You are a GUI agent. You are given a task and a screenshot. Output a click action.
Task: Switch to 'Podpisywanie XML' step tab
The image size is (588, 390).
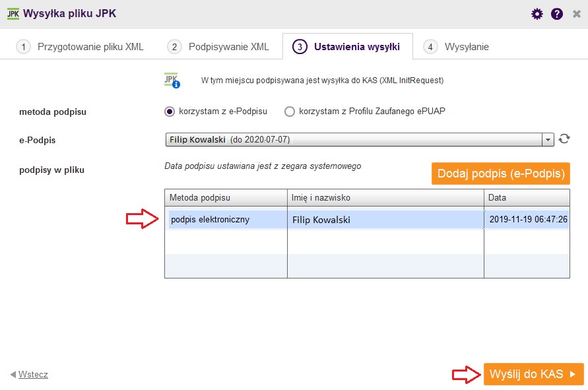[x=218, y=47]
